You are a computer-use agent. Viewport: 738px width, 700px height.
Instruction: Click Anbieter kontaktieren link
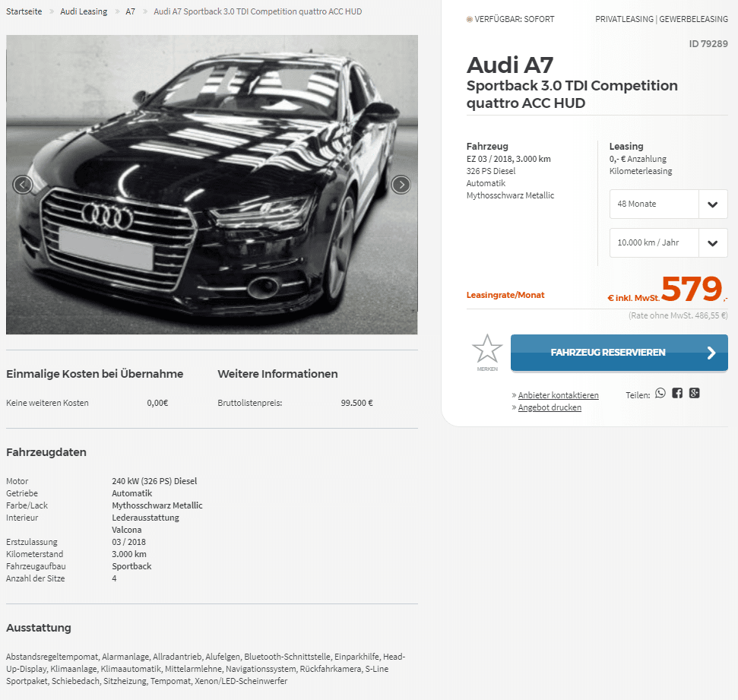click(x=558, y=395)
